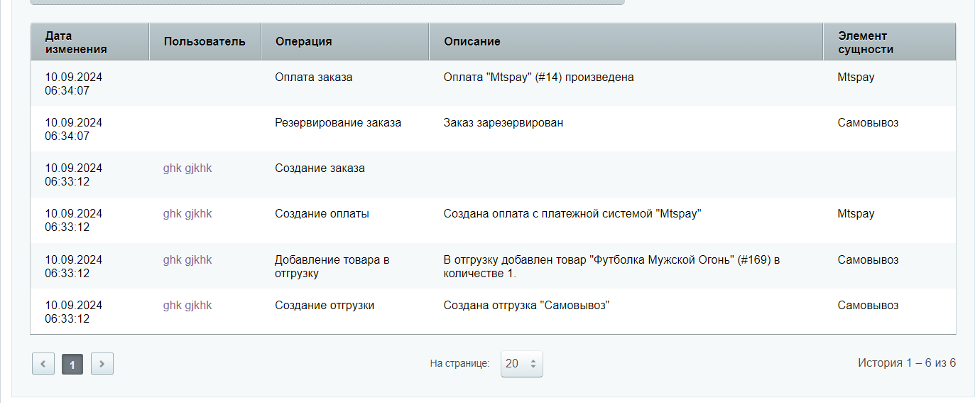This screenshot has width=980, height=403.
Task: Go to previous page arrow
Action: pos(43,364)
